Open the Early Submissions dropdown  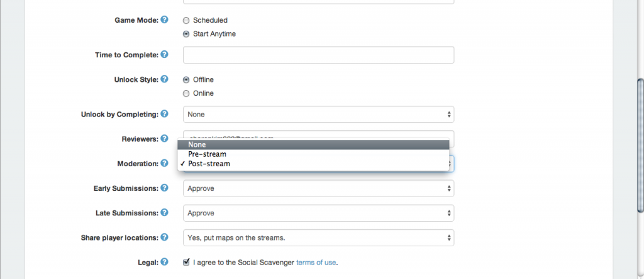click(318, 188)
